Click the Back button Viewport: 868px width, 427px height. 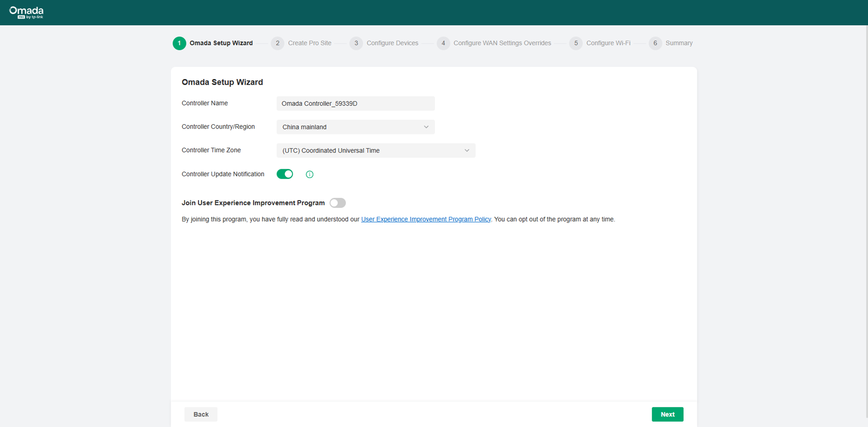[x=201, y=414]
